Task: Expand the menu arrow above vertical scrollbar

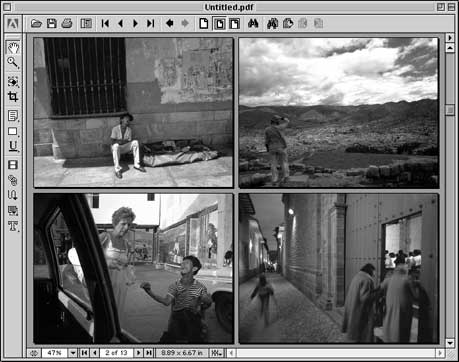Action: (x=450, y=38)
